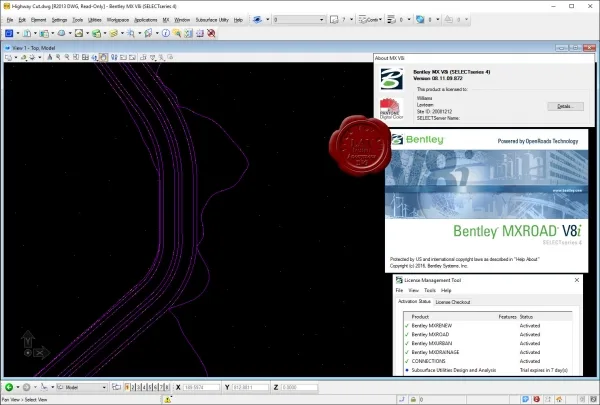The image size is (600, 405).
Task: Toggle view number 8 button
Action: pyautogui.click(x=167, y=387)
